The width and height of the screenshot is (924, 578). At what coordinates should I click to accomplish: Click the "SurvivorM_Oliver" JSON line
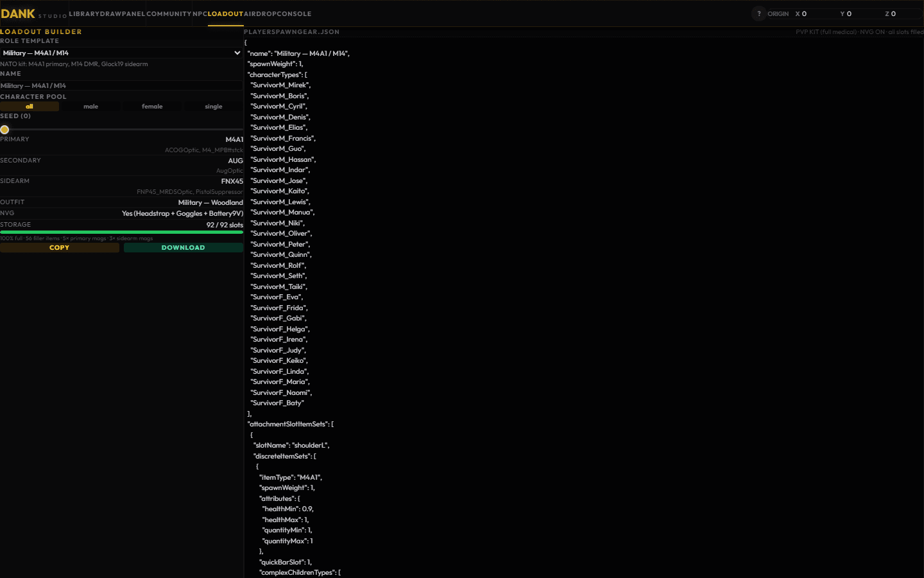pyautogui.click(x=281, y=233)
